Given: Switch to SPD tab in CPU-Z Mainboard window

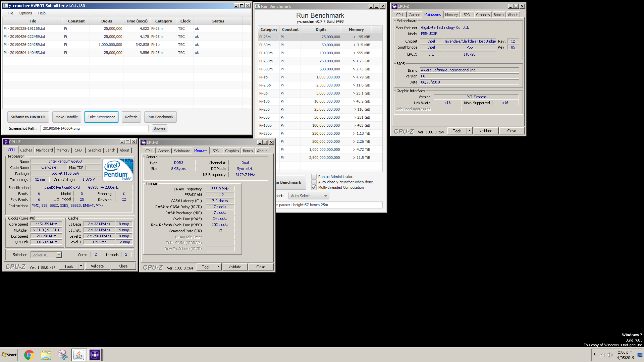Looking at the screenshot, I should click(467, 15).
